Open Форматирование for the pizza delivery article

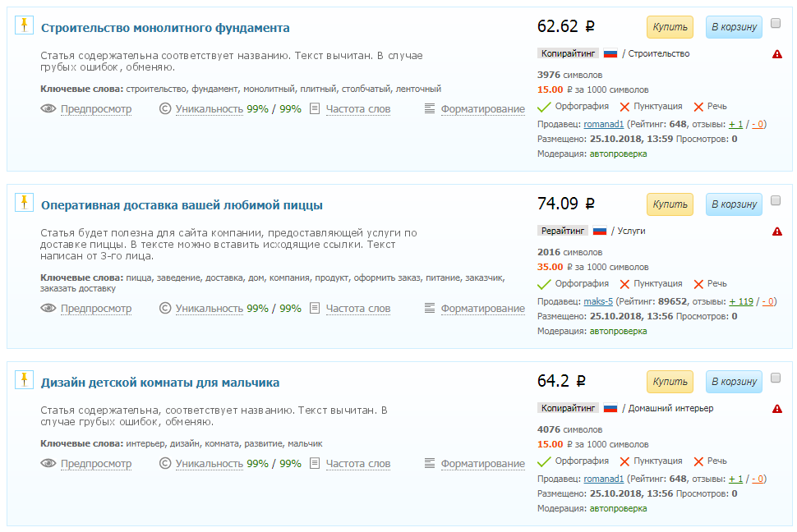pos(483,309)
